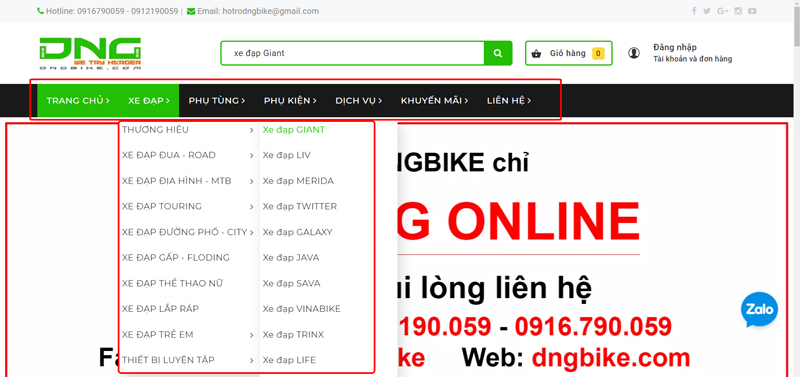
Task: Expand the THIẾT BỊ LUYỆN TẬP chevron
Action: (252, 361)
